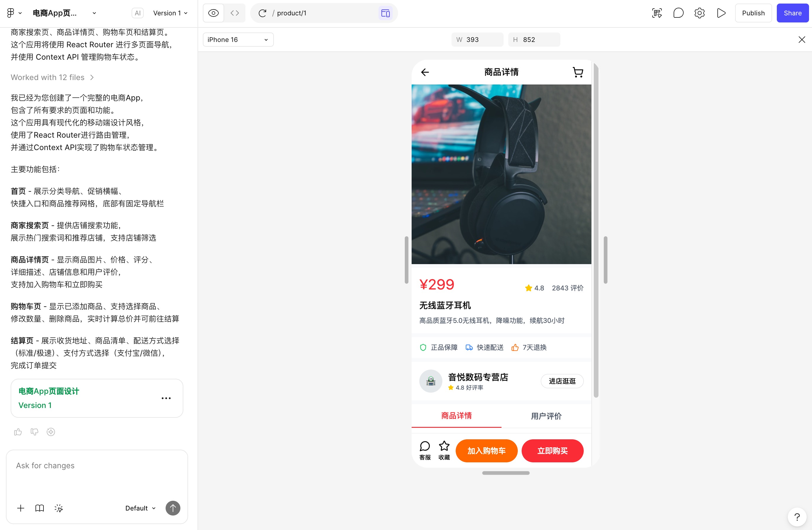Screen dimensions: 812x530
Task: Give thumbs down feedback
Action: (35, 432)
